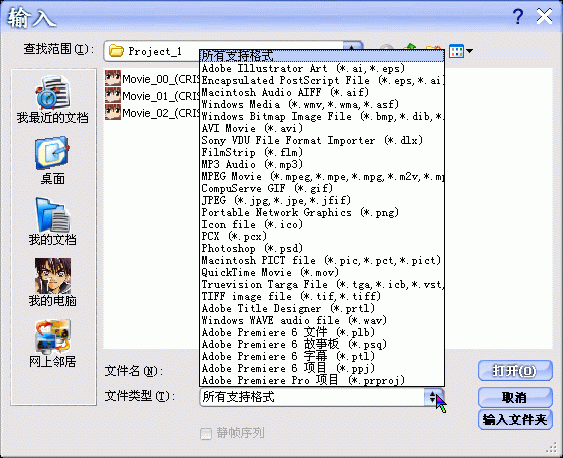Choose CompuServe GIF (*.gif)
This screenshot has width=563, height=458.
322,188
